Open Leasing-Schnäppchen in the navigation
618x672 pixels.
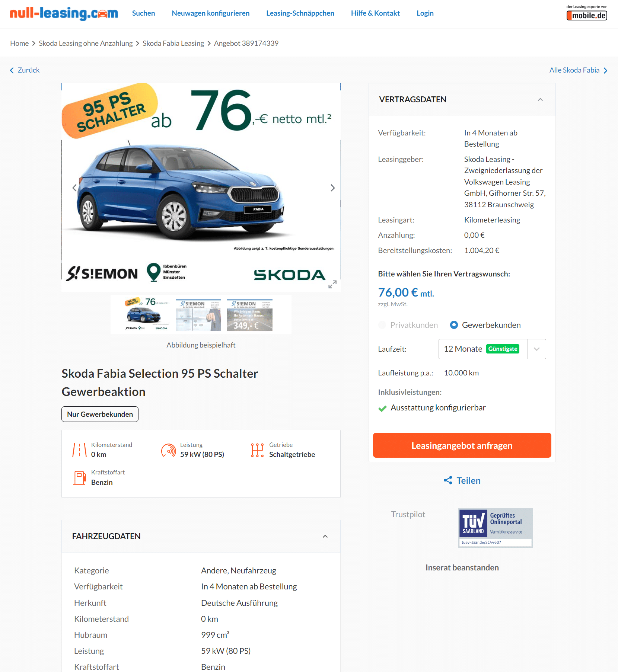coord(300,13)
